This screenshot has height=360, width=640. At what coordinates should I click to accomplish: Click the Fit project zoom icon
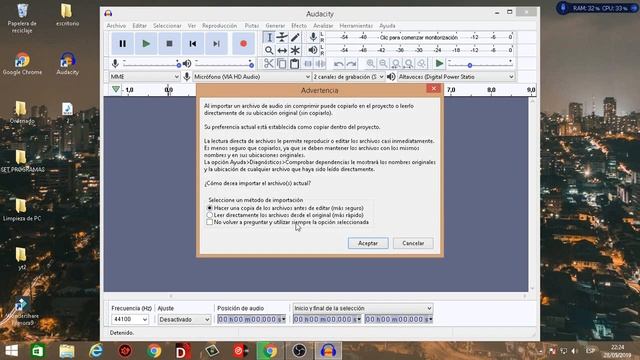tap(409, 64)
